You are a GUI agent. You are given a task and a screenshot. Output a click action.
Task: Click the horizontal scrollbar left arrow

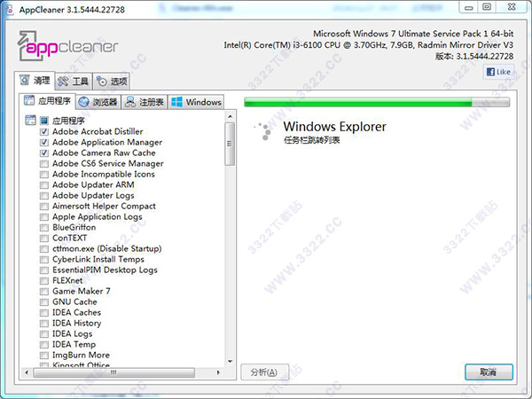pyautogui.click(x=27, y=372)
